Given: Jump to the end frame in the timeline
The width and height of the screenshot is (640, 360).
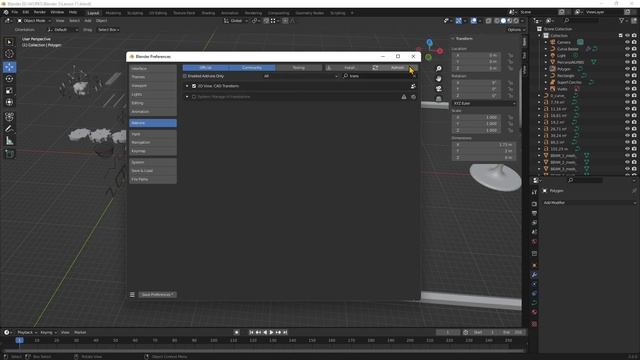Looking at the screenshot, I should (x=285, y=332).
